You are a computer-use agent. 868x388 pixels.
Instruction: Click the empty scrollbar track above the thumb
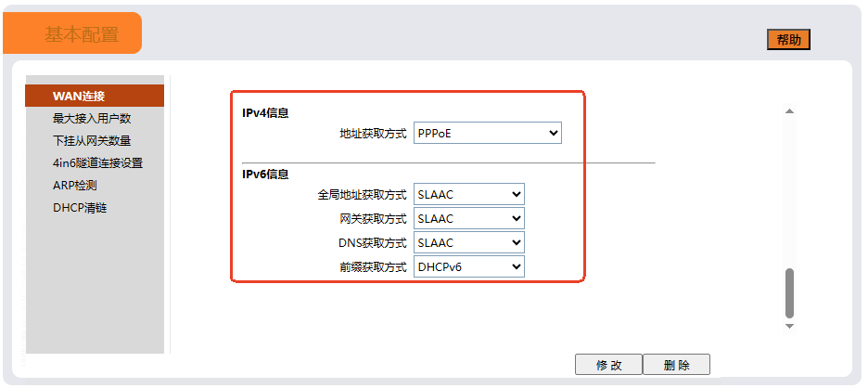pyautogui.click(x=790, y=186)
